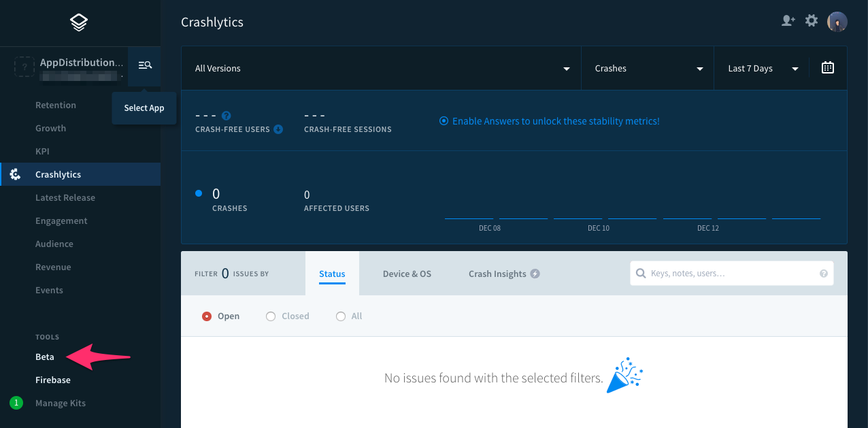Open Beta under Tools
The height and width of the screenshot is (428, 868).
[45, 357]
